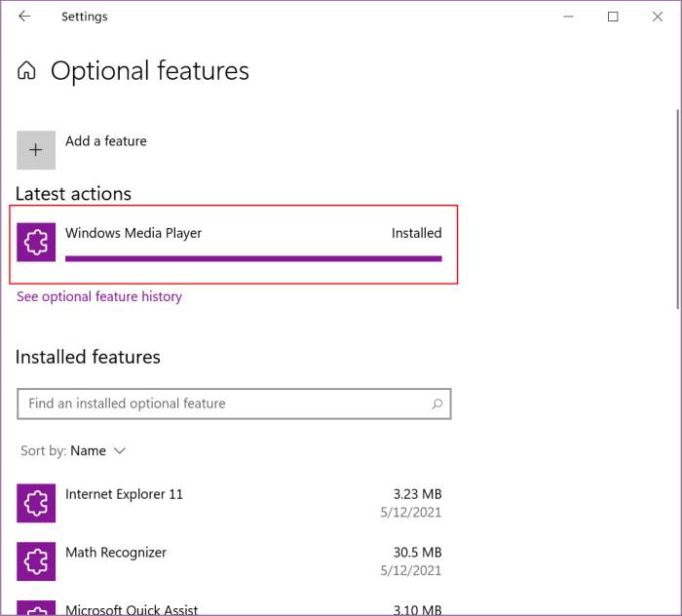The width and height of the screenshot is (682, 616).
Task: Click the Windows Media Player progress bar
Action: point(253,259)
